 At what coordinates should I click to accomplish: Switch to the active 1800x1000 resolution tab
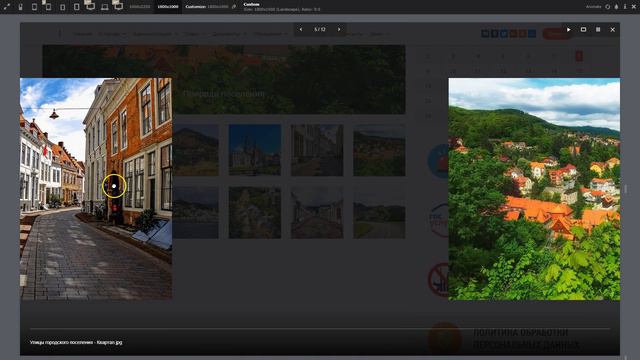(168, 7)
